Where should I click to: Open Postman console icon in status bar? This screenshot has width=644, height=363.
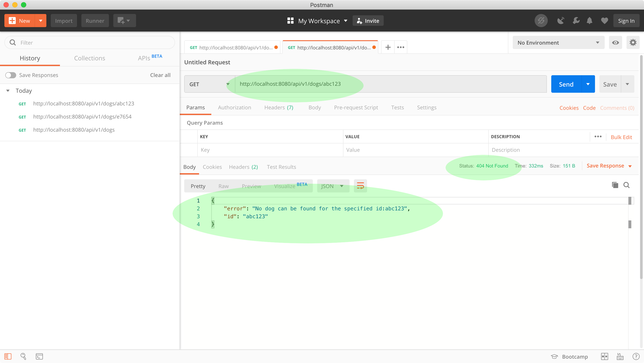tap(39, 356)
